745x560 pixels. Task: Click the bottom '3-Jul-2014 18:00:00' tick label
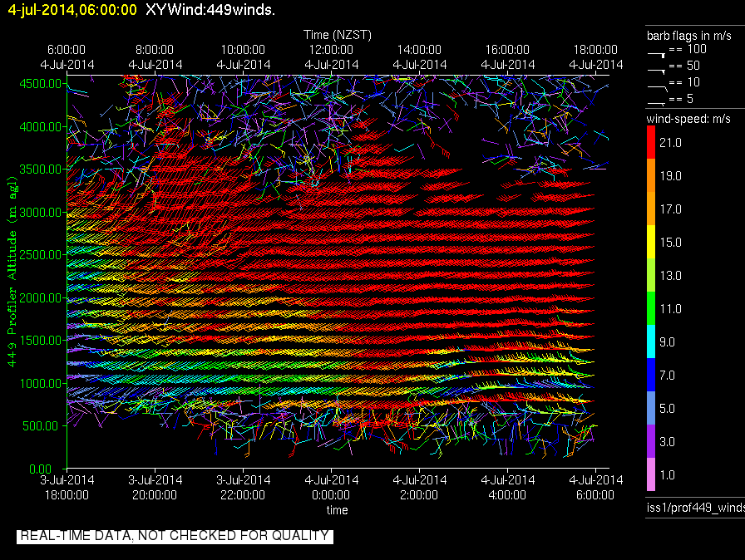pyautogui.click(x=67, y=488)
